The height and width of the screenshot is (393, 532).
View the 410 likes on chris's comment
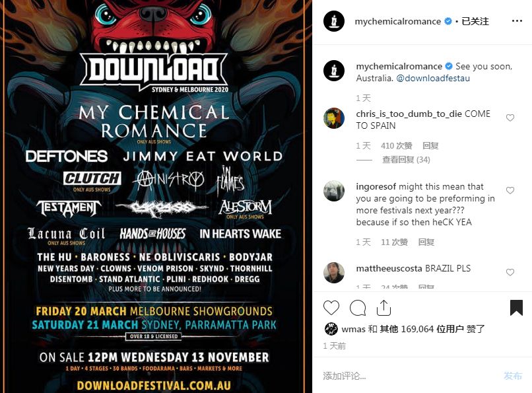[396, 145]
